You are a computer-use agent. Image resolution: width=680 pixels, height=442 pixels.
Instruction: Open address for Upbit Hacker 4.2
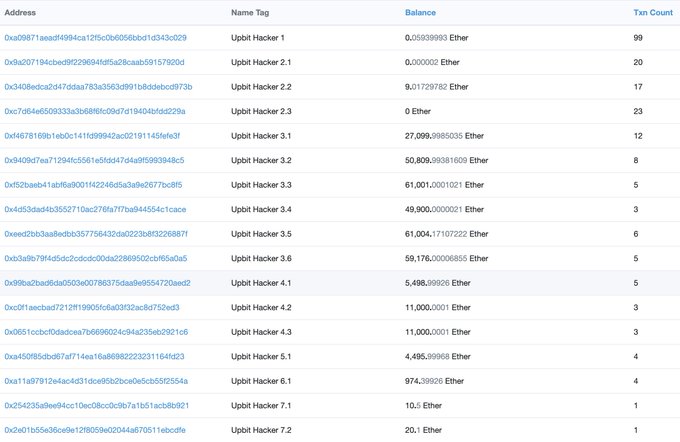pyautogui.click(x=92, y=307)
